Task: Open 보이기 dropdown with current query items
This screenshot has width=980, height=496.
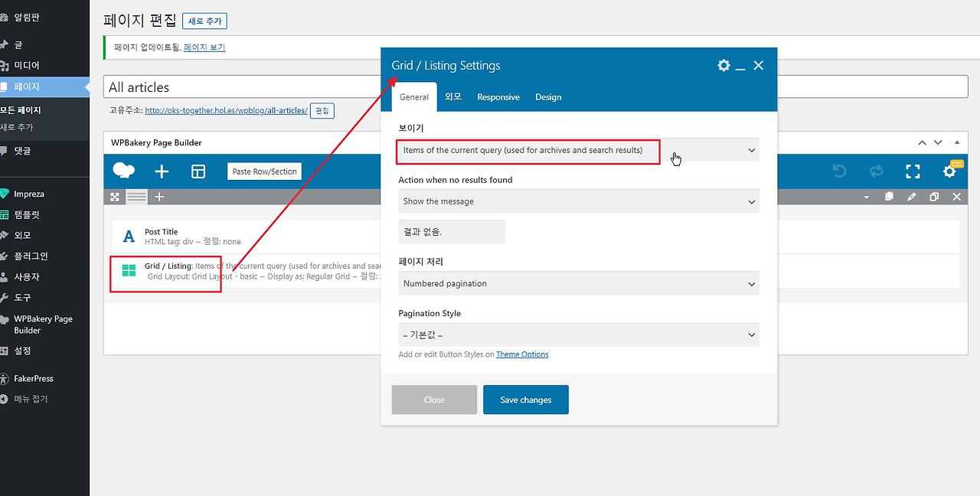Action: coord(579,150)
